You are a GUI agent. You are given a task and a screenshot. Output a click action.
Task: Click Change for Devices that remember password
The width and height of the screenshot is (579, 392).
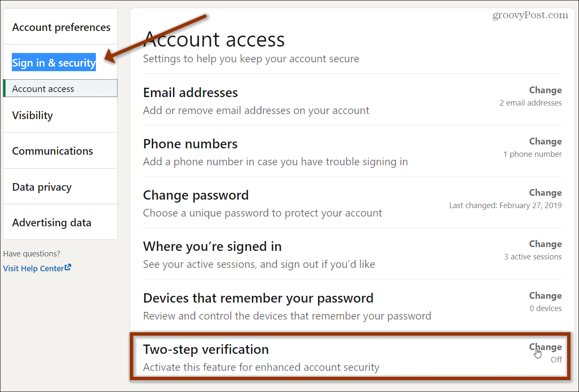545,296
